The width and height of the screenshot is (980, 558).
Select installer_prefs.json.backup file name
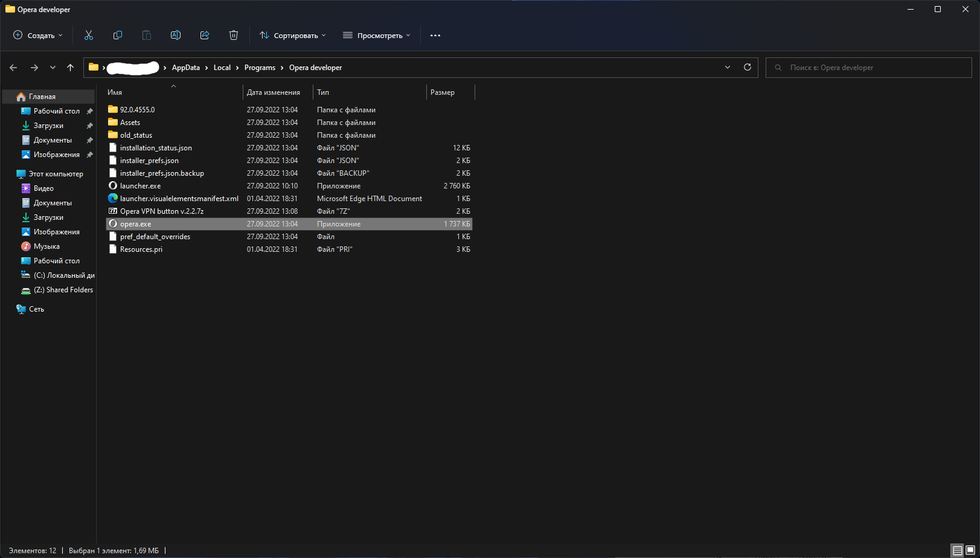[162, 173]
